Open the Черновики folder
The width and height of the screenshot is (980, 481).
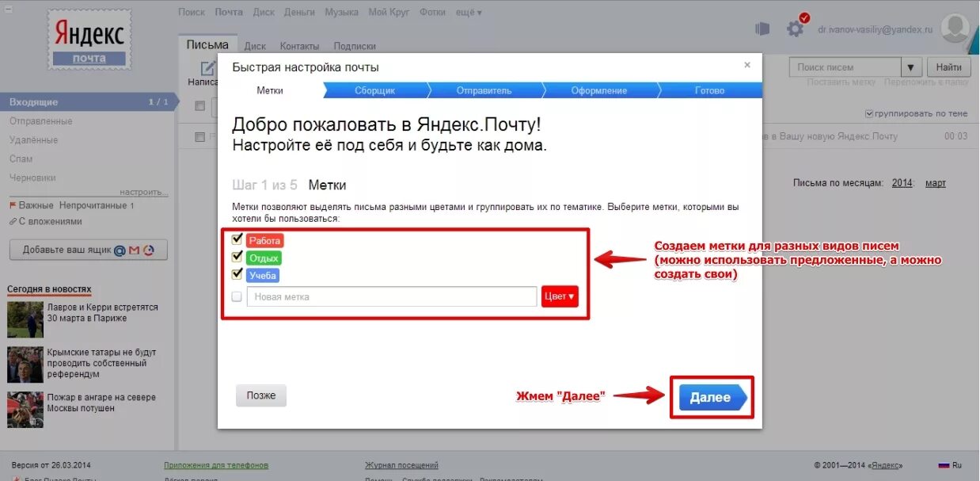coord(32,178)
